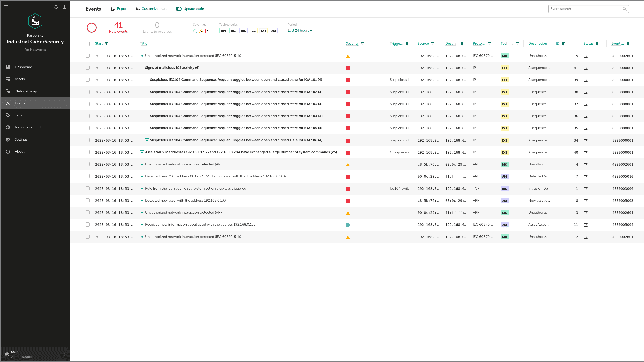Expand the IOA 103 command sequence event

[x=147, y=104]
